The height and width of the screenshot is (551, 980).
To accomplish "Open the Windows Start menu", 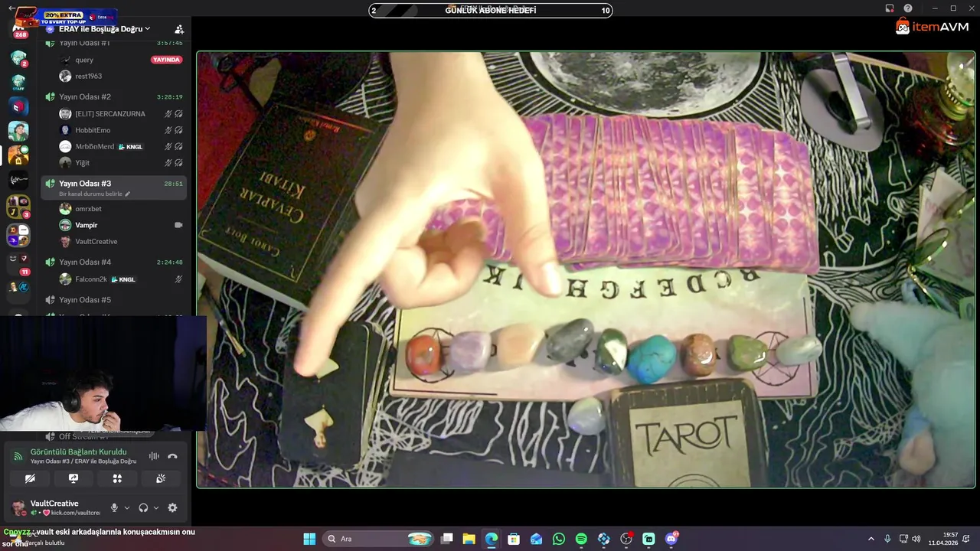I will click(x=309, y=539).
